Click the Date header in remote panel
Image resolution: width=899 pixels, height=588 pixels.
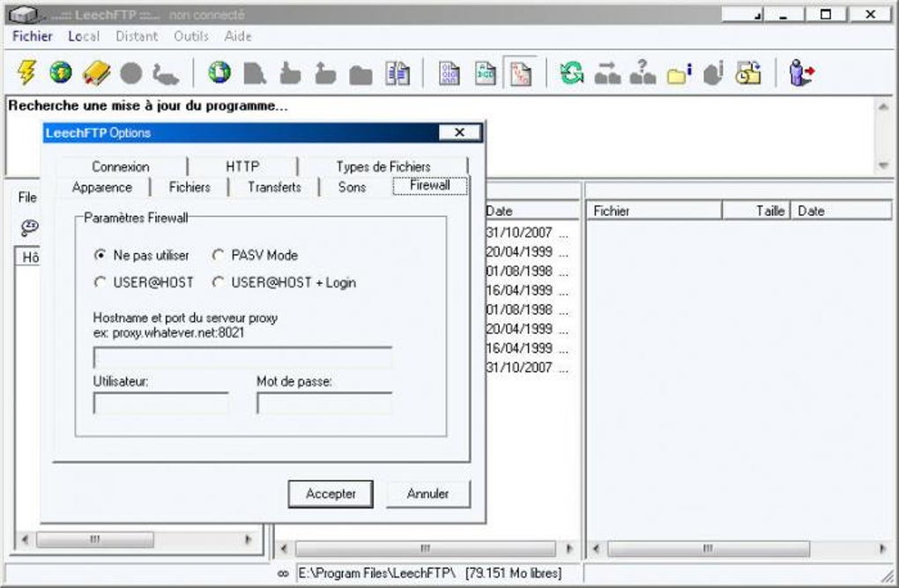tap(841, 211)
